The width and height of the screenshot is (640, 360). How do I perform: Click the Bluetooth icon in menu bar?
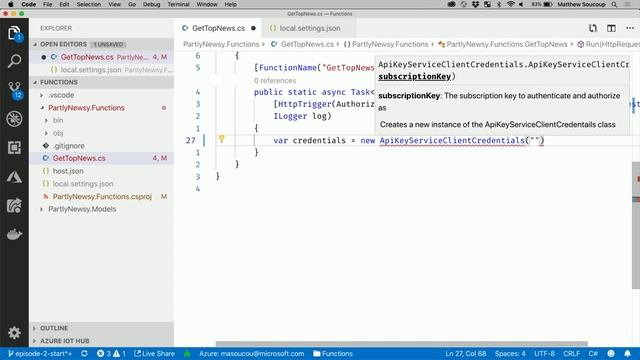(499, 4)
